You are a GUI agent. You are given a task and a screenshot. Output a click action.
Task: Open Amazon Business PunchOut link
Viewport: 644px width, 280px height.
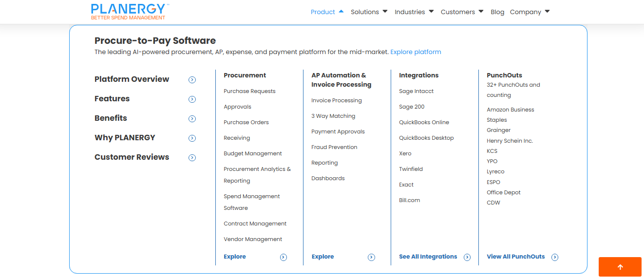(x=511, y=110)
